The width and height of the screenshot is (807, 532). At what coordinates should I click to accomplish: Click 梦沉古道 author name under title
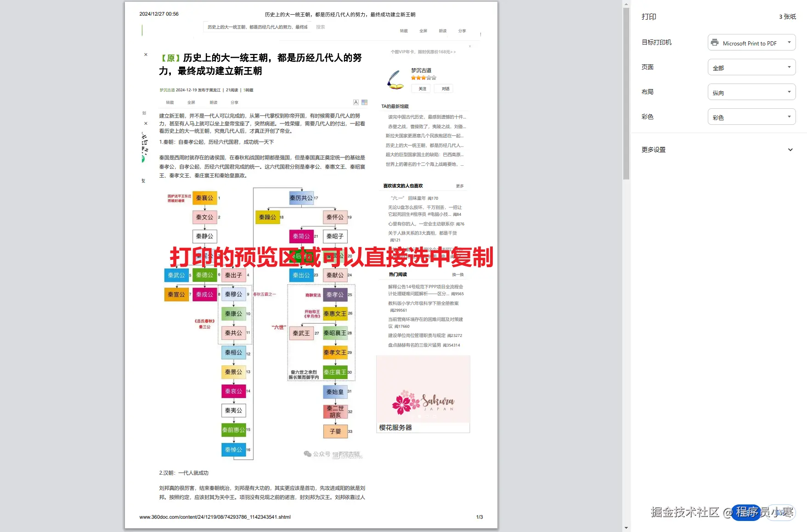coord(167,90)
